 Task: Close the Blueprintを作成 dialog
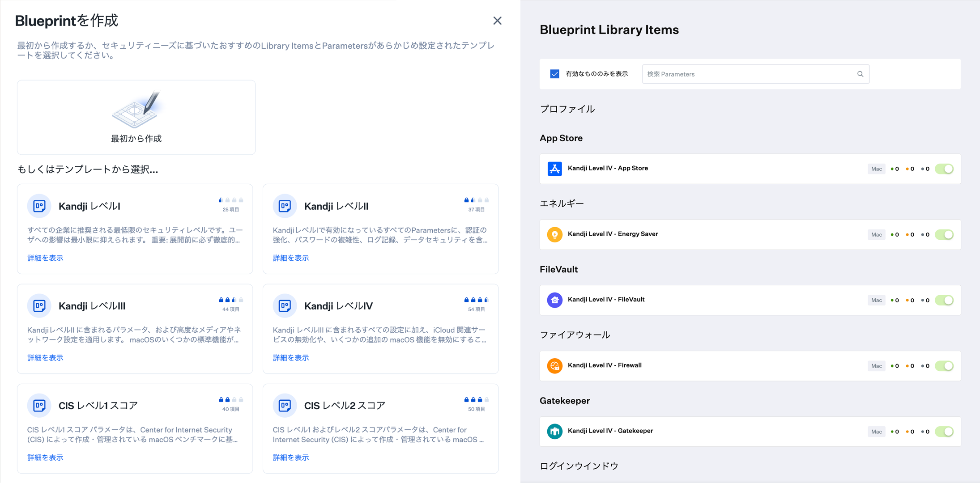coord(497,21)
